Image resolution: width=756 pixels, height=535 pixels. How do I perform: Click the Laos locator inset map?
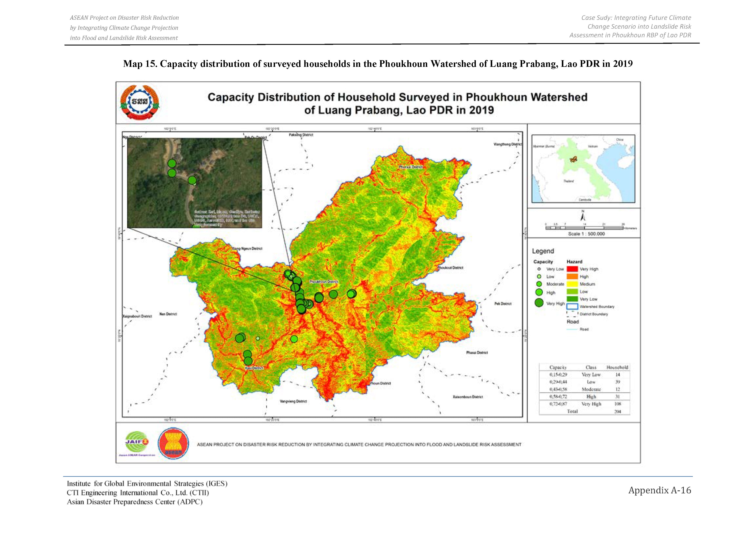[x=583, y=169]
